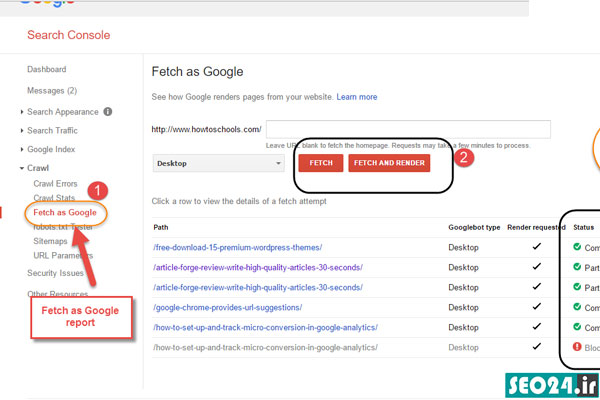The height and width of the screenshot is (400, 600).
Task: Expand the Search Traffic section arrow
Action: [x=22, y=131]
